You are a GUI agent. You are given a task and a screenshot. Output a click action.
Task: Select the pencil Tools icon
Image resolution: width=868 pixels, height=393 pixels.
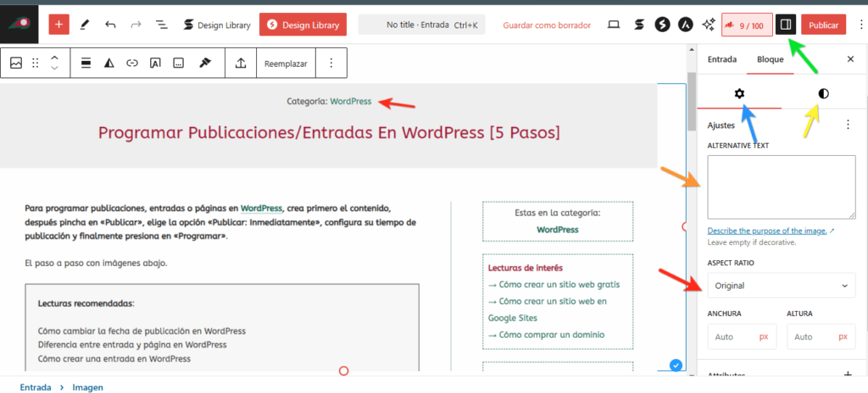(85, 25)
